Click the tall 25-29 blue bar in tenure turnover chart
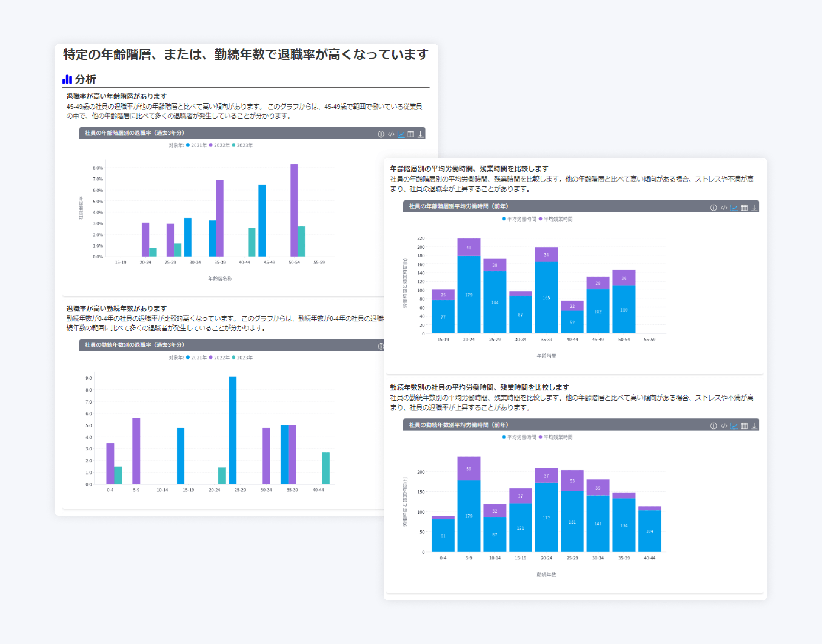Screen dimensions: 822x644 coord(232,430)
